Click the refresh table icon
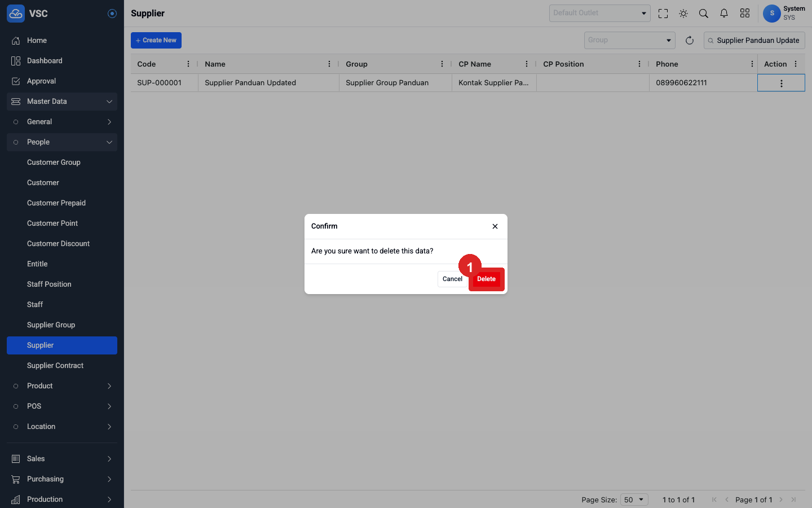 [690, 40]
